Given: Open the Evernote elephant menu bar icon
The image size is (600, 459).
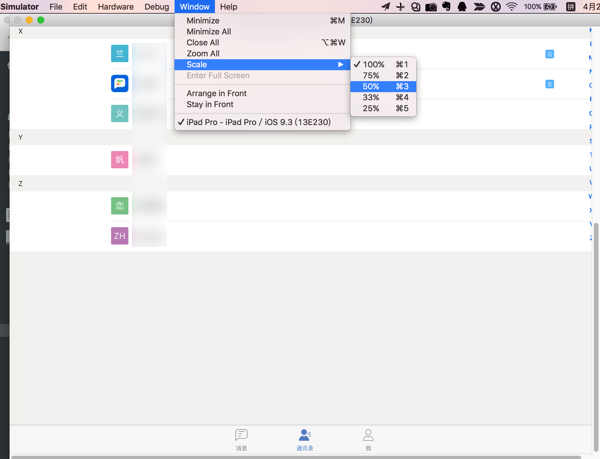Looking at the screenshot, I should coord(446,7).
